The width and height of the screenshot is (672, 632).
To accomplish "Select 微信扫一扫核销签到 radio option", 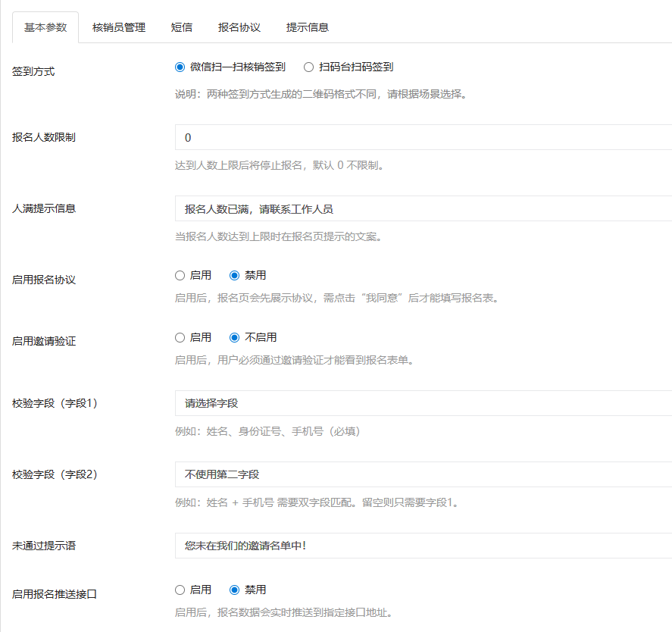I will (180, 67).
